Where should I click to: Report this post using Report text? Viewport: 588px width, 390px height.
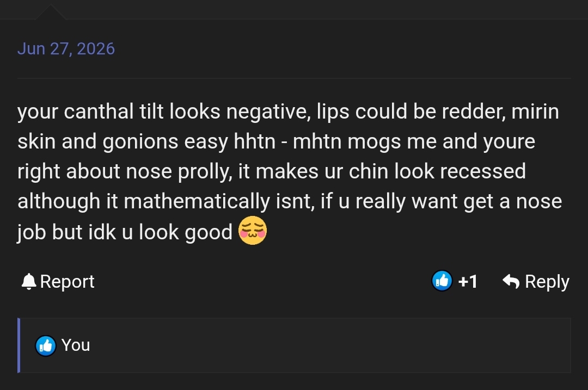pos(67,281)
